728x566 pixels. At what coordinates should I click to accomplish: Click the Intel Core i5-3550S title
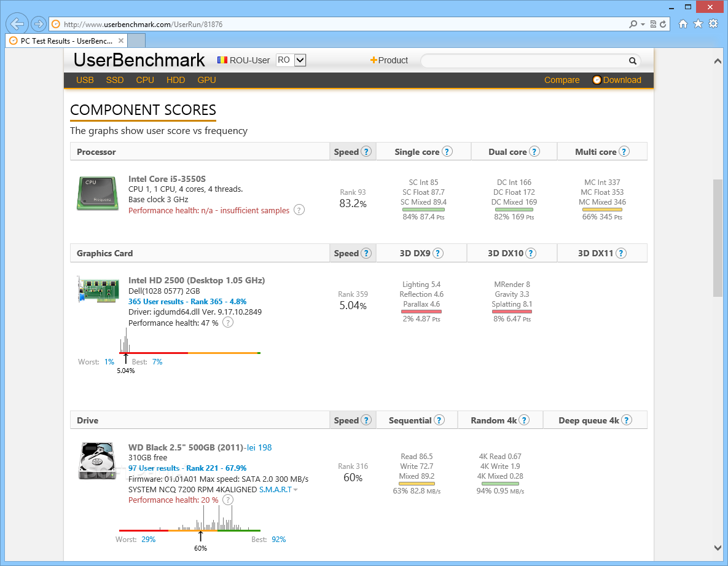[x=166, y=179]
